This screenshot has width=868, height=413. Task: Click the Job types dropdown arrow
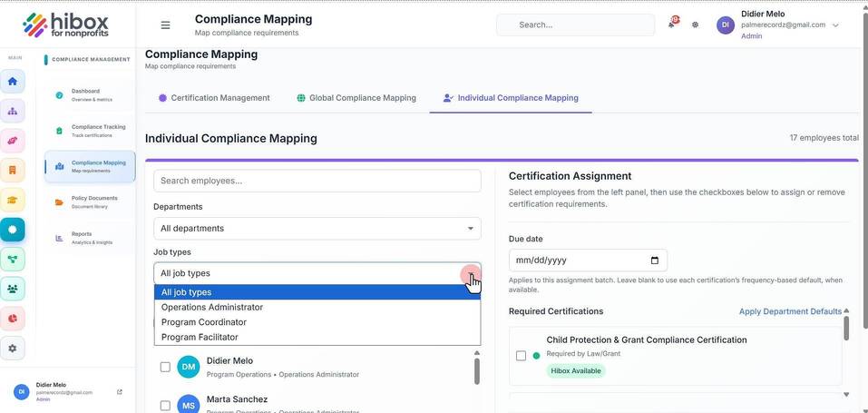tap(471, 274)
